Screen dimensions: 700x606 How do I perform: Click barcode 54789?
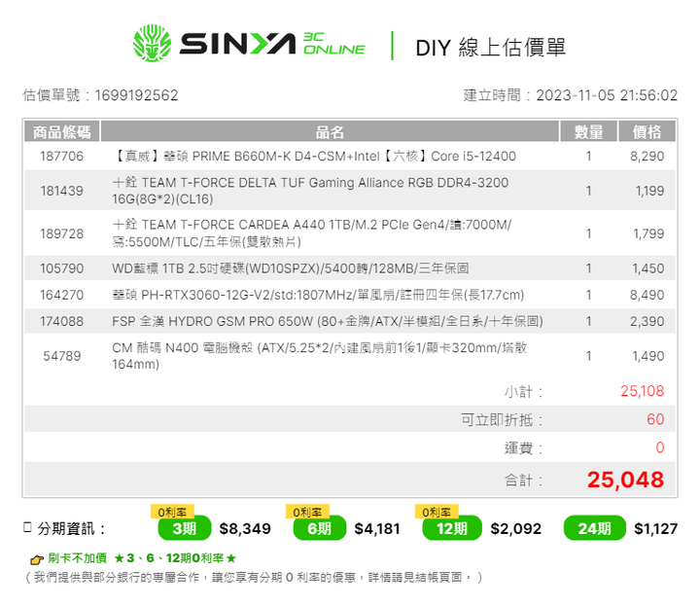(x=61, y=356)
